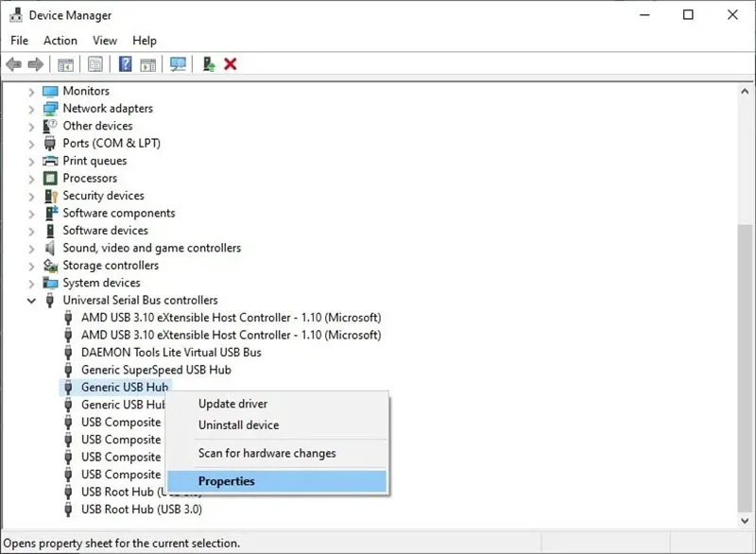Expand the Processors category
The width and height of the screenshot is (756, 554).
pos(31,179)
